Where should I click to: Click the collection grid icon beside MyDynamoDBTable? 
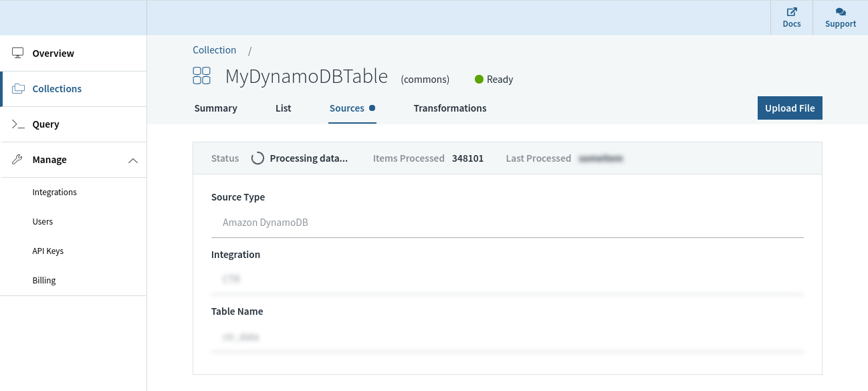coord(201,76)
